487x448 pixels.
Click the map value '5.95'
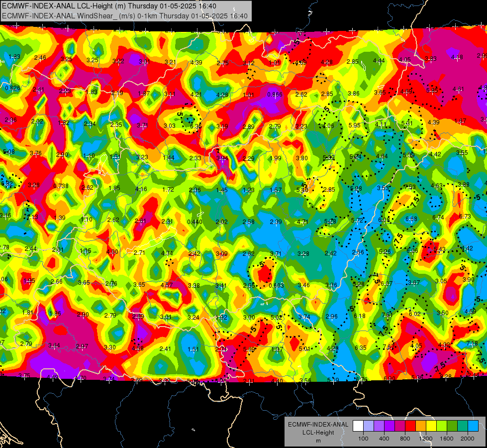click(x=354, y=125)
